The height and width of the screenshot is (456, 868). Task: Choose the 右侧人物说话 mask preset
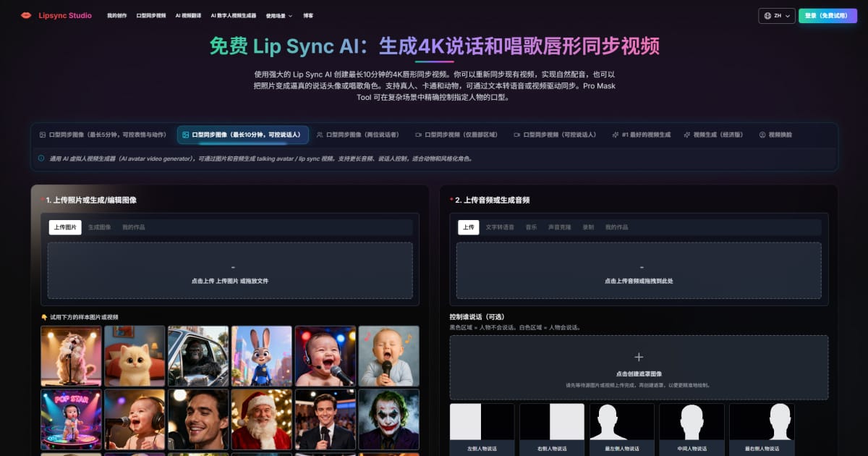coord(552,429)
